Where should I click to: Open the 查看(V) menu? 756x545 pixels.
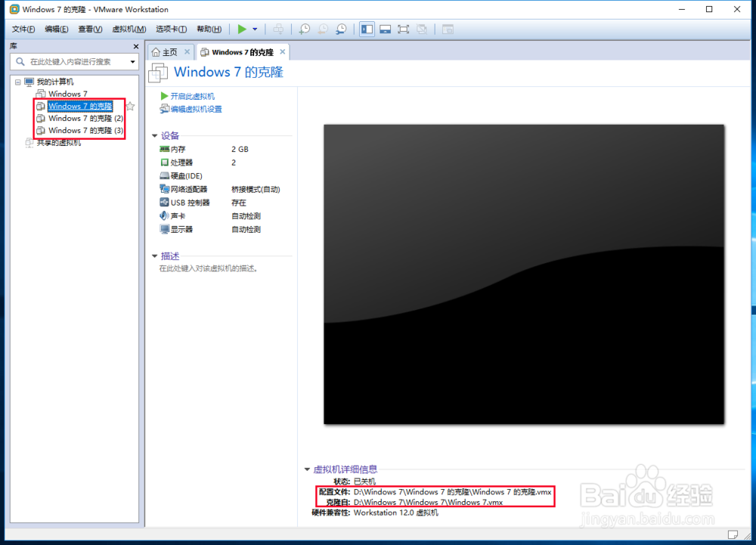[90, 29]
